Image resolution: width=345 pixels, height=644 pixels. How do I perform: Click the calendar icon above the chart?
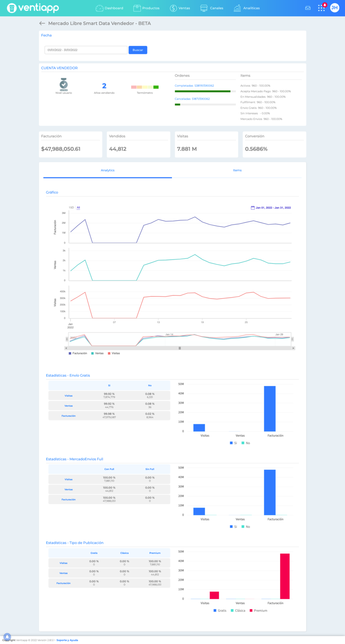[x=253, y=208]
